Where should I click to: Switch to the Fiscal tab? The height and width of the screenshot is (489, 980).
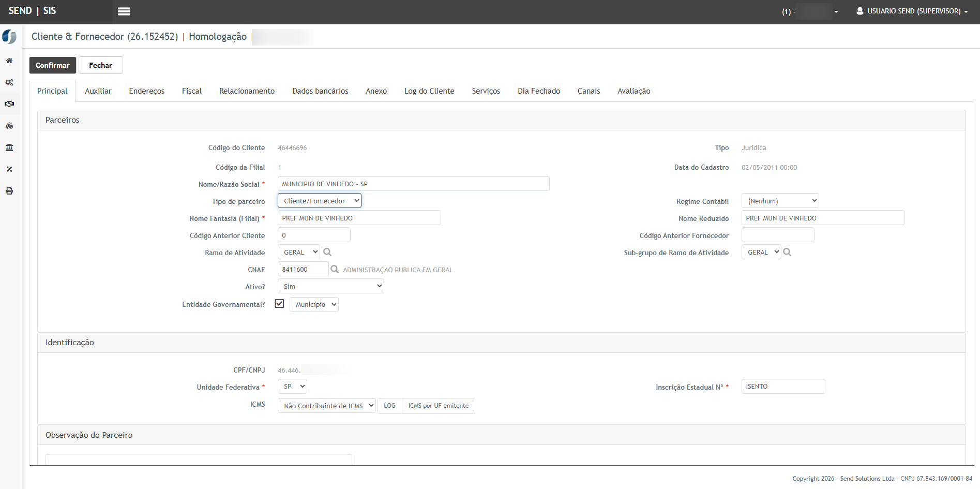click(192, 91)
